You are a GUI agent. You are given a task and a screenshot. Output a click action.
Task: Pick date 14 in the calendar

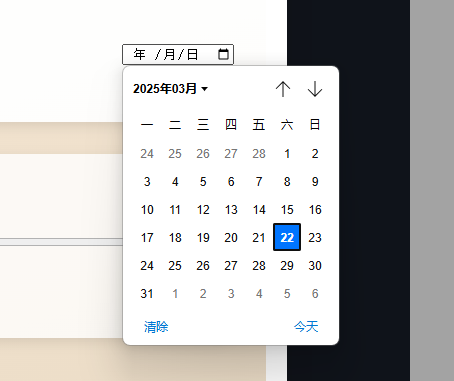coord(259,210)
